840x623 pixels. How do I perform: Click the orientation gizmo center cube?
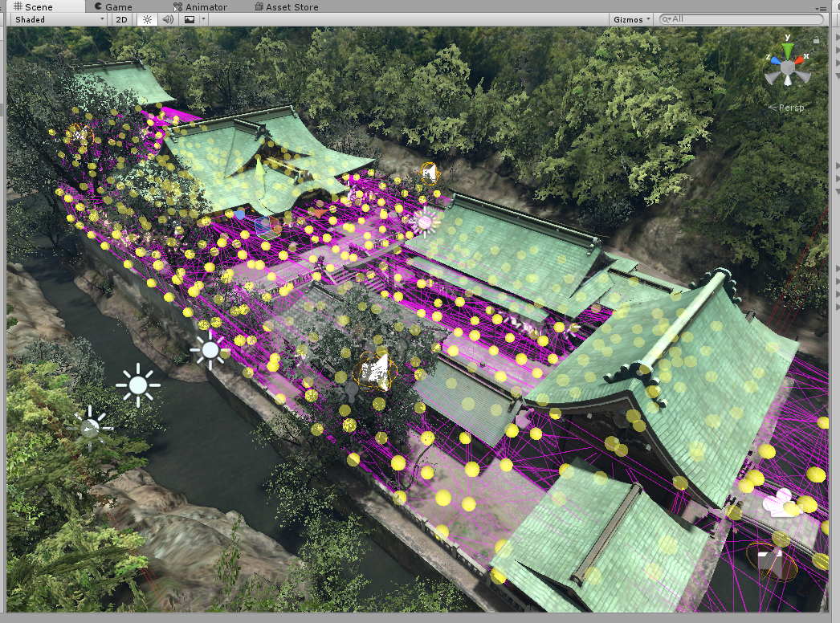click(x=788, y=68)
